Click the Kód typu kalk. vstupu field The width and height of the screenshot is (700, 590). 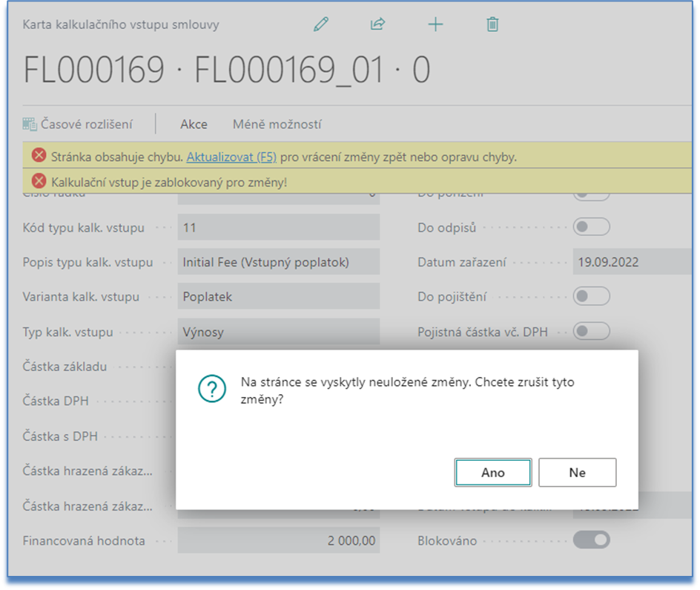pyautogui.click(x=278, y=227)
